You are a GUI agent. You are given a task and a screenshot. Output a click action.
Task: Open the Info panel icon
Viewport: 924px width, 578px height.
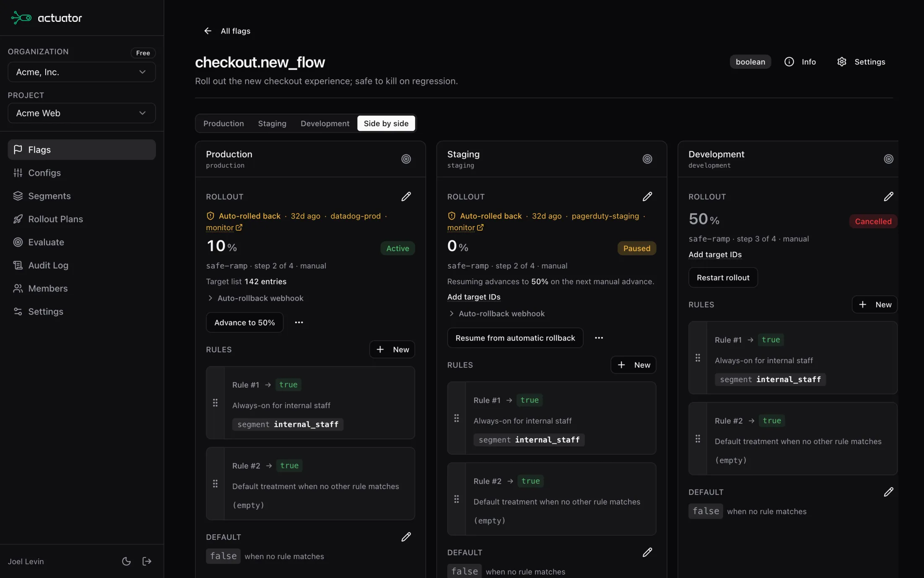(x=789, y=62)
